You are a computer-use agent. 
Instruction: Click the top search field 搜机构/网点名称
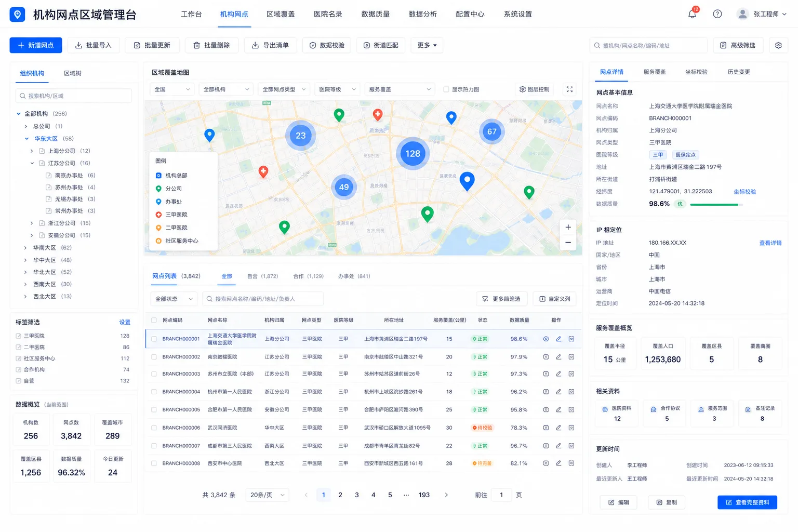648,45
